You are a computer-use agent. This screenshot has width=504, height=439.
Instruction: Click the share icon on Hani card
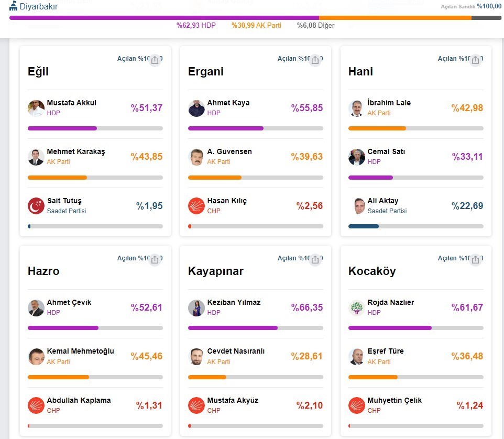click(x=475, y=60)
